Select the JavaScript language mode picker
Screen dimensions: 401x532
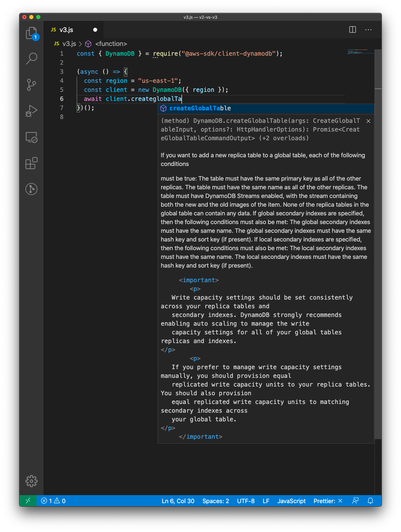291,501
